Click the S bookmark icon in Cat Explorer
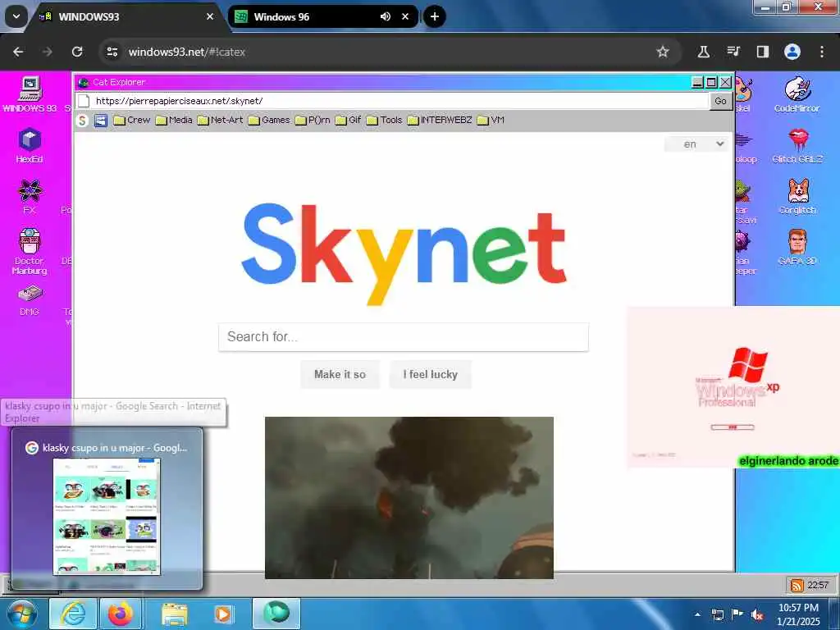 (x=82, y=121)
